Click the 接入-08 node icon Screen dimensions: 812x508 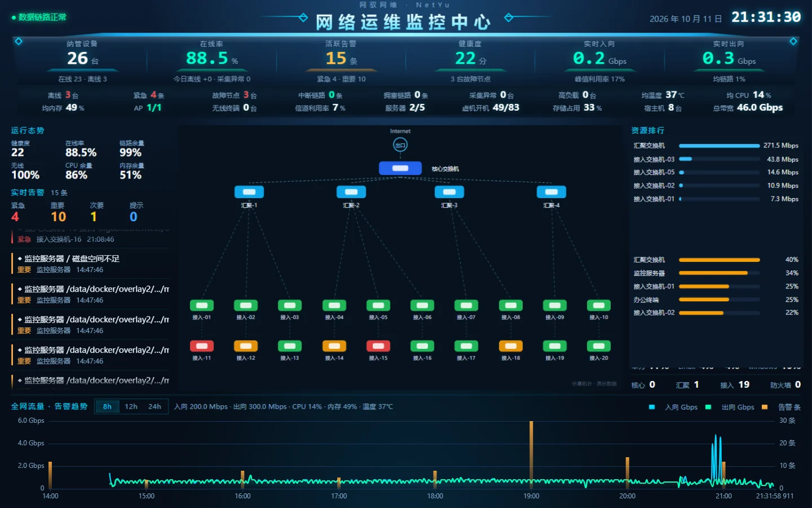tap(510, 305)
